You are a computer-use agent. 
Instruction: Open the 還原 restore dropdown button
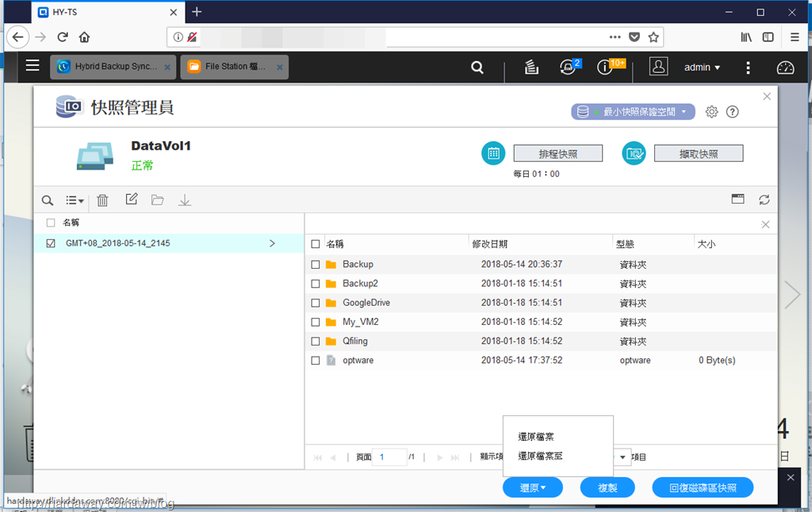click(533, 487)
